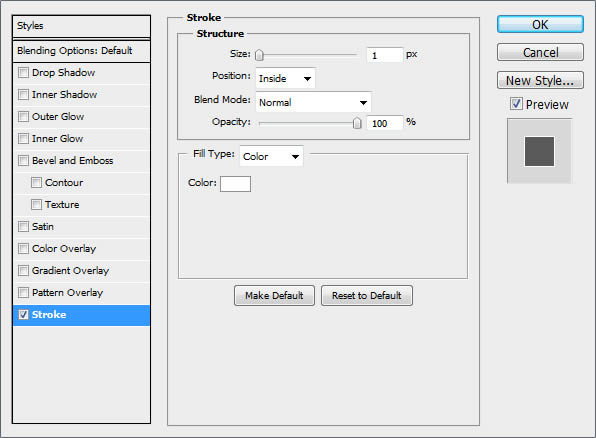Viewport: 596px width, 438px height.
Task: Check the Contour option under Bevel
Action: click(x=36, y=182)
